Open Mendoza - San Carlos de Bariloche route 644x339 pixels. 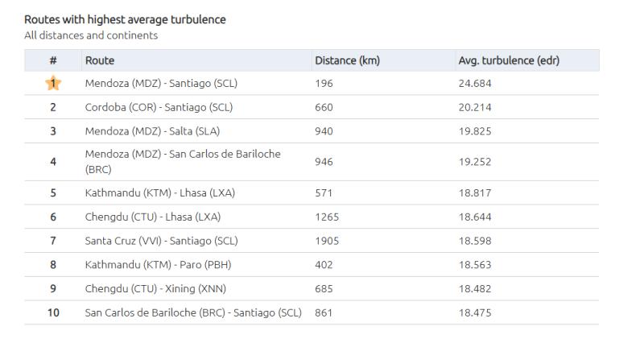[x=183, y=161]
